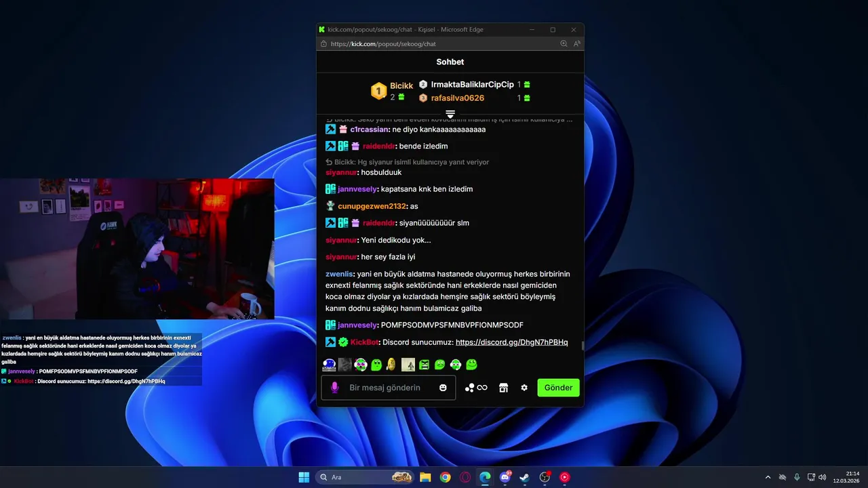This screenshot has height=488, width=868.
Task: Open Google Chrome from taskbar
Action: point(445,477)
